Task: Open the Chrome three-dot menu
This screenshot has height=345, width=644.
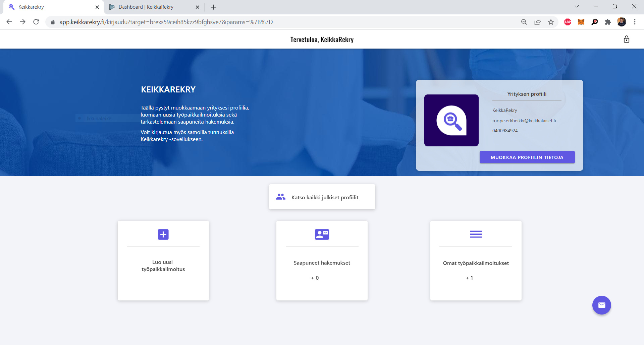Action: coord(635,22)
